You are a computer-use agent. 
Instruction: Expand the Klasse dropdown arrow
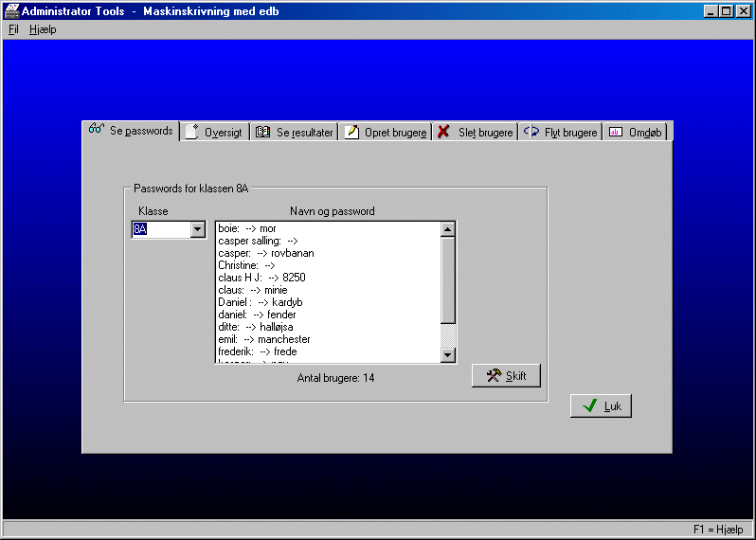(x=198, y=229)
